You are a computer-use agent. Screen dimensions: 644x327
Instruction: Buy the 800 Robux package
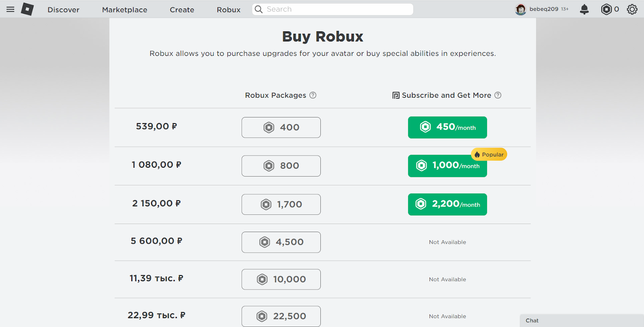(x=281, y=166)
